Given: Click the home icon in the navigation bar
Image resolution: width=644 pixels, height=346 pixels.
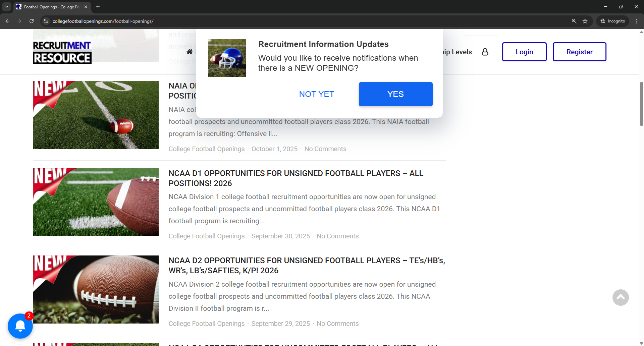Looking at the screenshot, I should point(189,52).
